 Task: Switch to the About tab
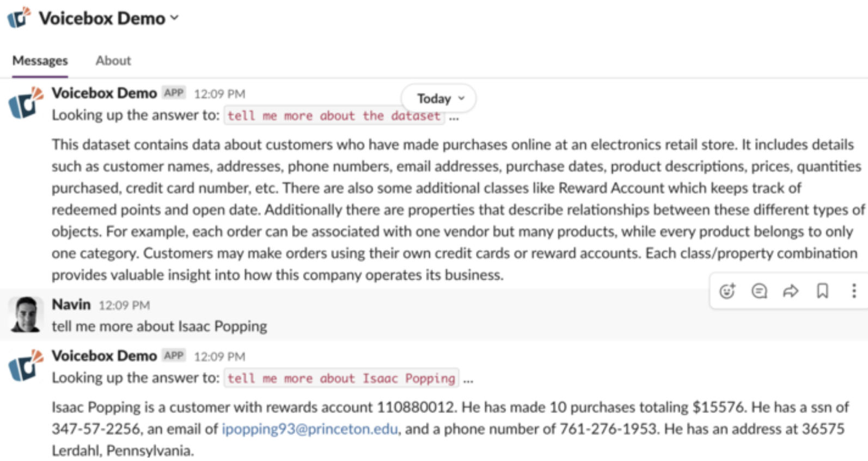tap(113, 60)
